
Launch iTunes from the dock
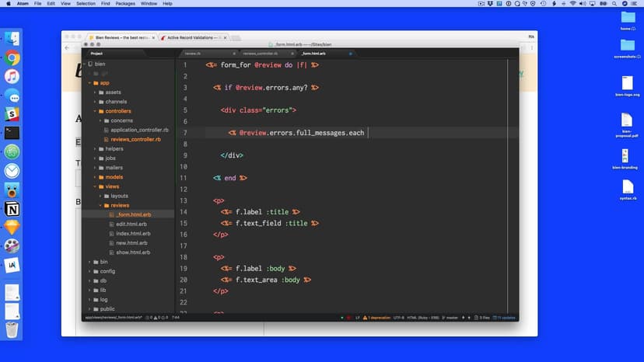tap(12, 76)
